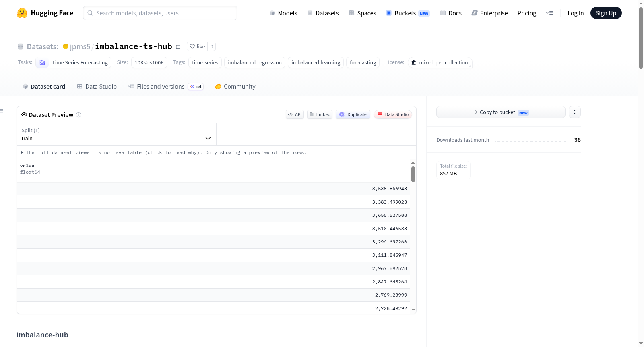Open Models in the top navigation
This screenshot has width=644, height=347.
click(x=283, y=13)
